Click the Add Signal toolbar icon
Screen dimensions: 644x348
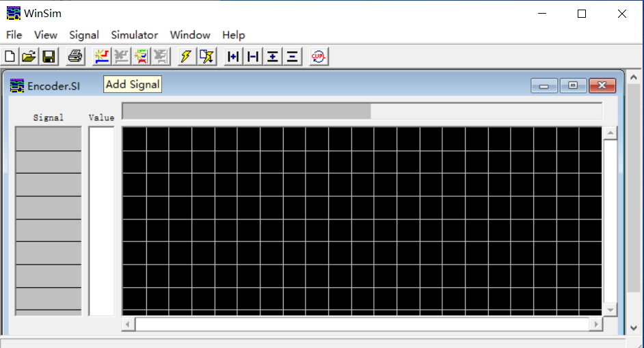tap(102, 56)
